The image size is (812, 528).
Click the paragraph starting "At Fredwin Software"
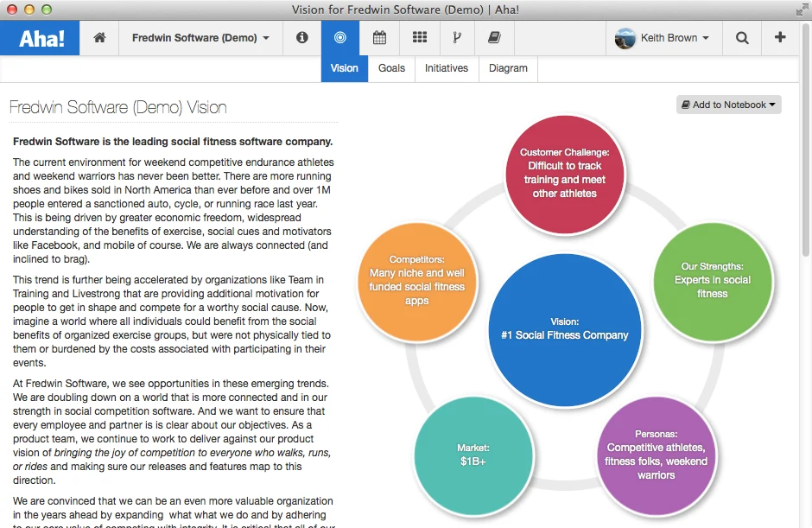(x=172, y=431)
